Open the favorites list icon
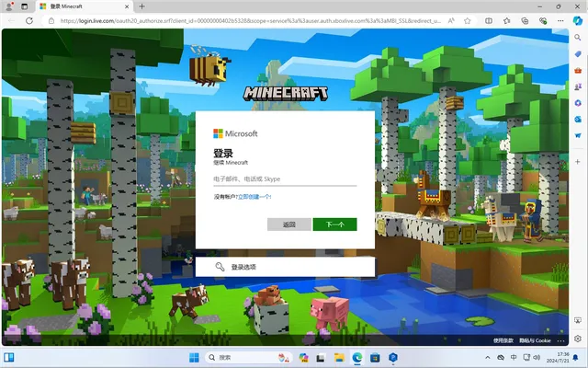This screenshot has width=588, height=368. coord(506,20)
